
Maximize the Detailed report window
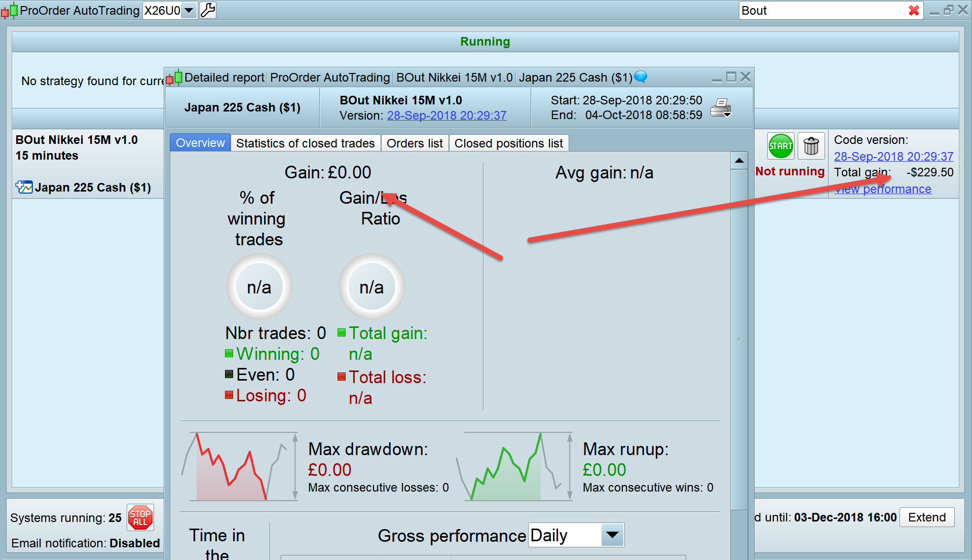click(x=731, y=77)
